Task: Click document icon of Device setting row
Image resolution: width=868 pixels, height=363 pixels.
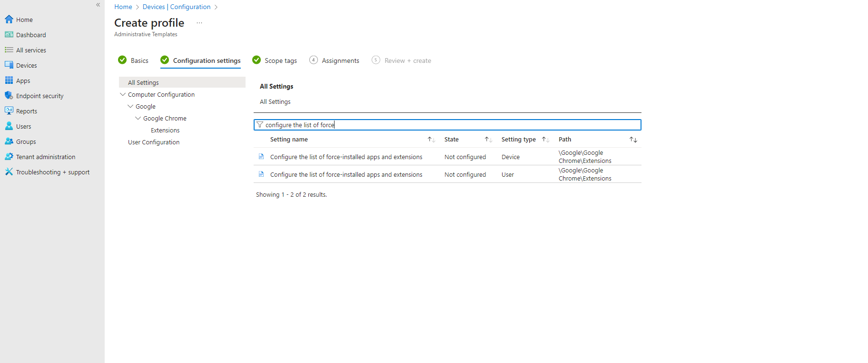Action: pos(261,157)
